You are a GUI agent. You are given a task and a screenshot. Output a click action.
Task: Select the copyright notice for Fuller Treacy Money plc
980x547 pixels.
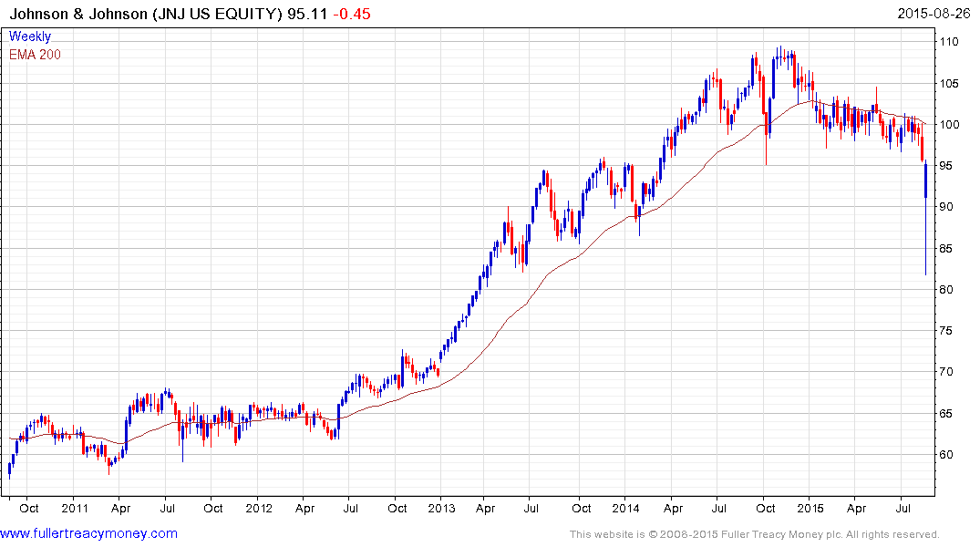(x=755, y=534)
